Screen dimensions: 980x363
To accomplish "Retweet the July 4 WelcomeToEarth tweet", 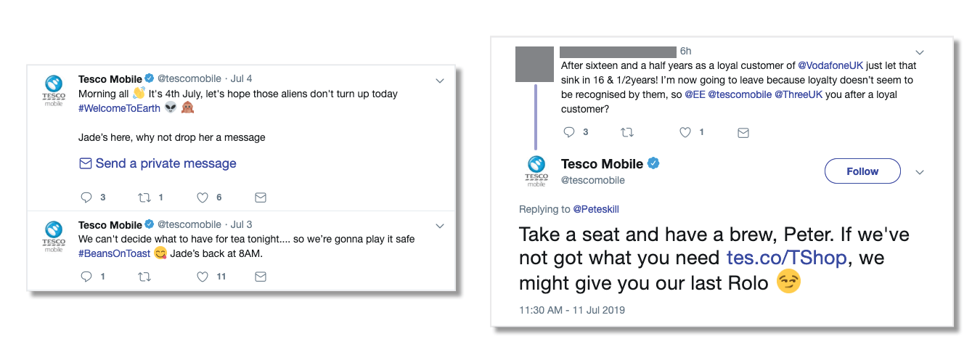I will click(x=144, y=197).
